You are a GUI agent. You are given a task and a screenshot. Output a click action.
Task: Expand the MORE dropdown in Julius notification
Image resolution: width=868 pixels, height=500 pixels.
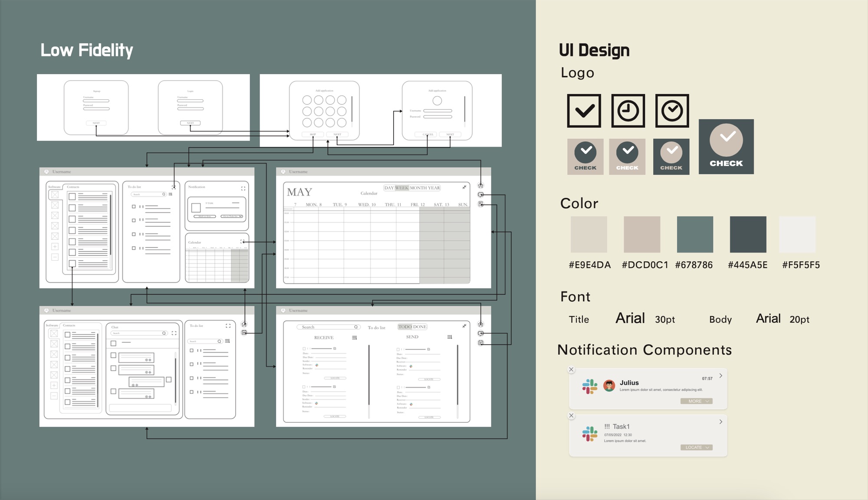point(697,401)
